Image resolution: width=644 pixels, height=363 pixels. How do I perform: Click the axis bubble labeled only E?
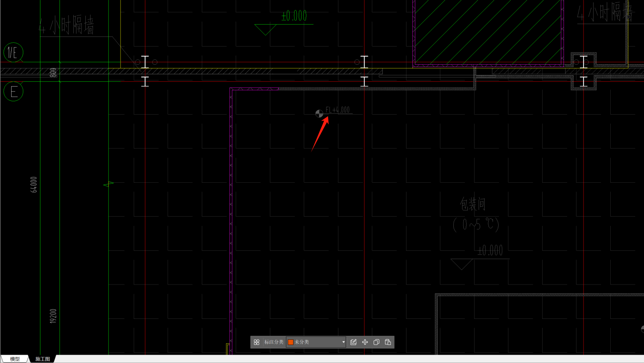14,92
